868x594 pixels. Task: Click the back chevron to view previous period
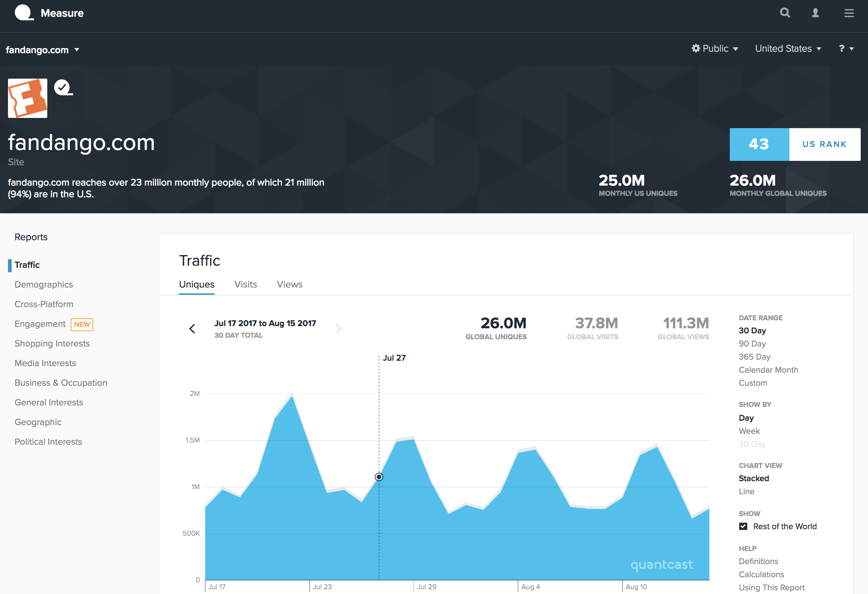tap(192, 328)
